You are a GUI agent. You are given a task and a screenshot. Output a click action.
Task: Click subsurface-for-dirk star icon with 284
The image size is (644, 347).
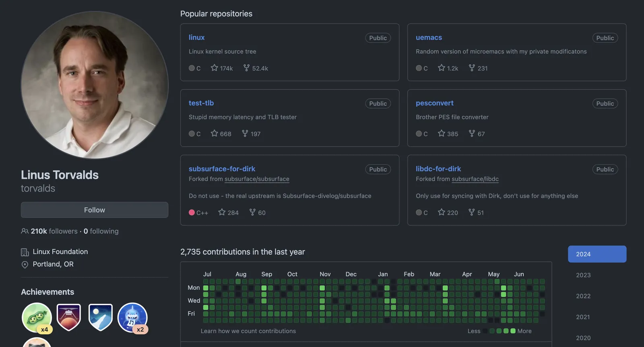pyautogui.click(x=222, y=212)
